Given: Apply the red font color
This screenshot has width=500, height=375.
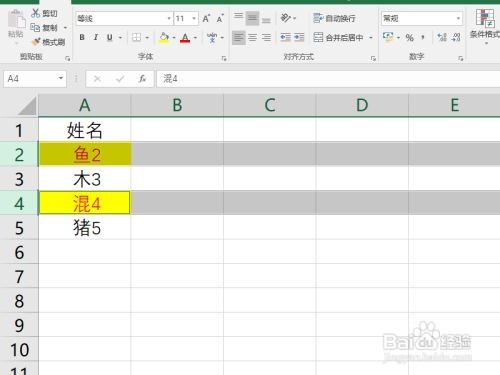Looking at the screenshot, I should [x=185, y=37].
